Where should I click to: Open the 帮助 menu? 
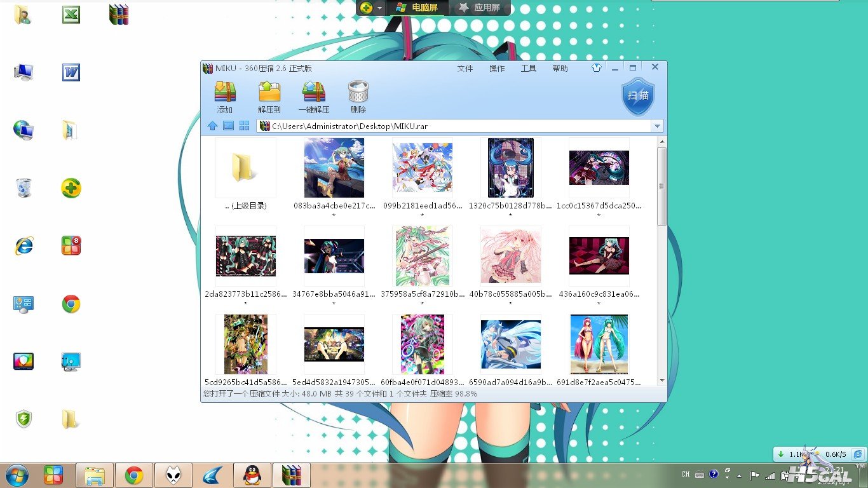click(560, 68)
